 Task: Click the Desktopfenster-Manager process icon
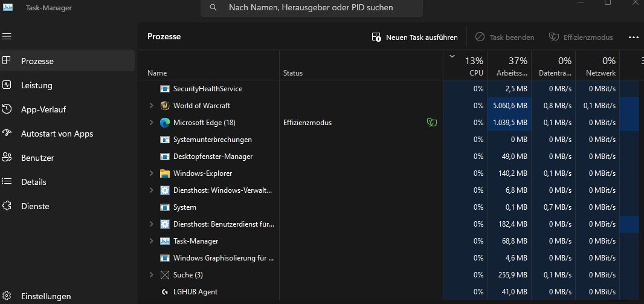tap(165, 157)
